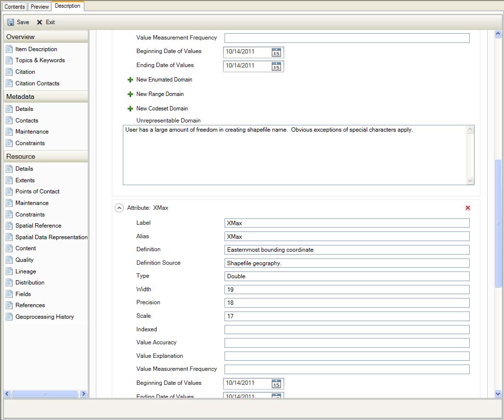
Task: Switch to the Preview tab
Action: click(40, 7)
